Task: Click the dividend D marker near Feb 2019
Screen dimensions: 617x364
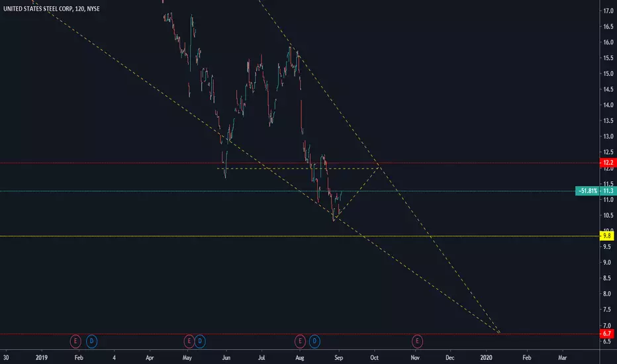Action: [x=91, y=341]
